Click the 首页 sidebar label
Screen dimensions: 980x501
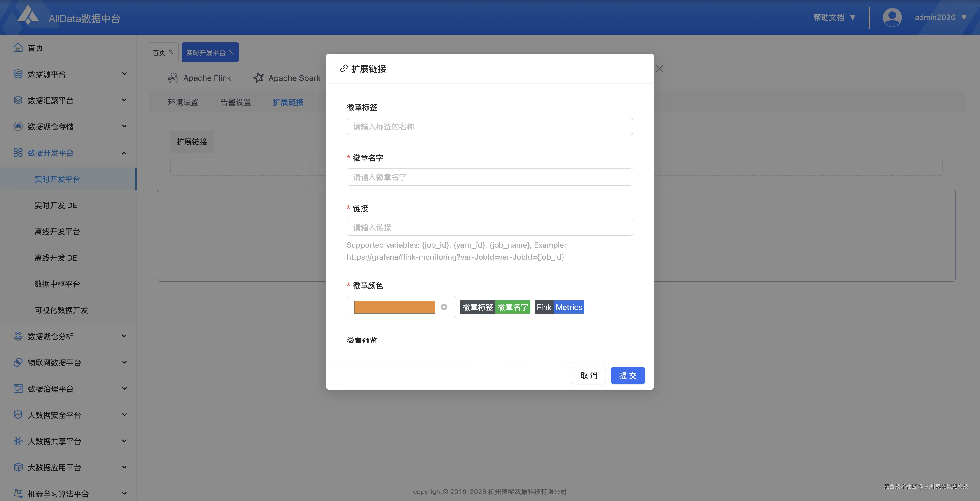click(x=35, y=48)
